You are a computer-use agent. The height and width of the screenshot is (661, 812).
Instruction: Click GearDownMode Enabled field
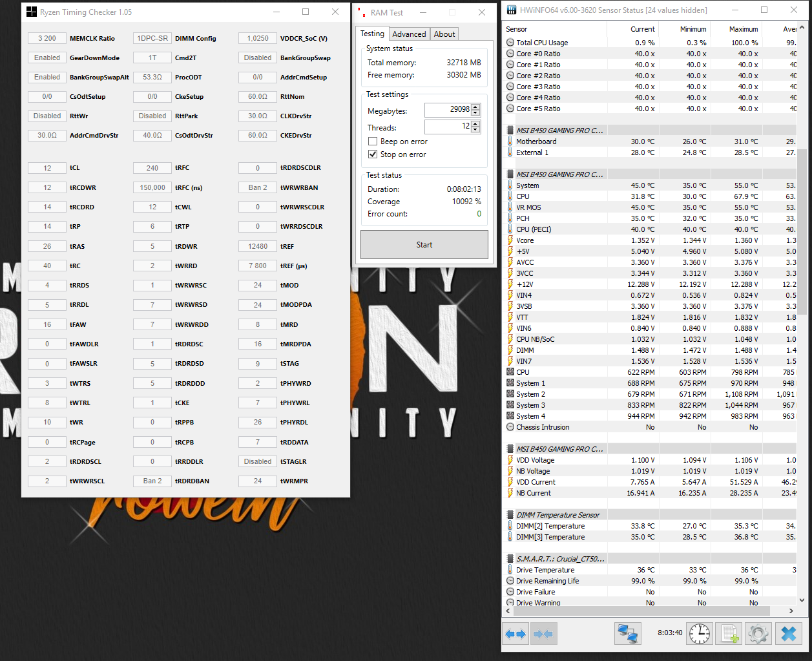tap(47, 58)
